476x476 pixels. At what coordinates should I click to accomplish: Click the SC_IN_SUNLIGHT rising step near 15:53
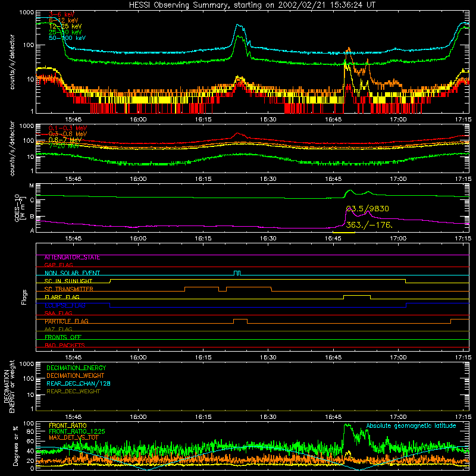click(x=110, y=281)
